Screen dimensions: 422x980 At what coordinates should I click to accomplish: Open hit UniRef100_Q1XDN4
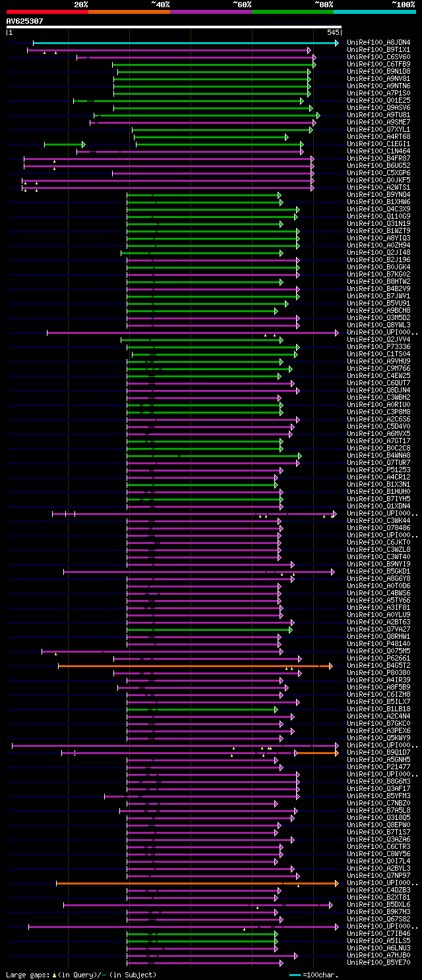tap(378, 506)
